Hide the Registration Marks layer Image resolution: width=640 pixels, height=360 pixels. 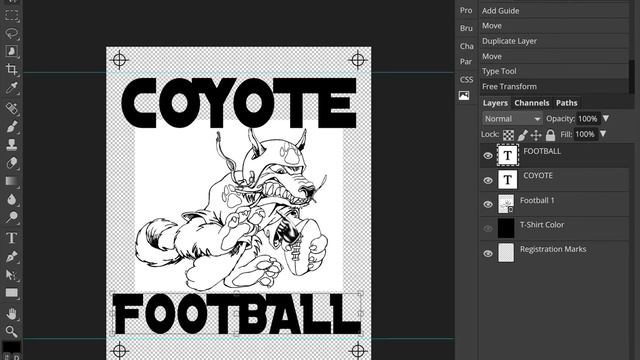(488, 253)
